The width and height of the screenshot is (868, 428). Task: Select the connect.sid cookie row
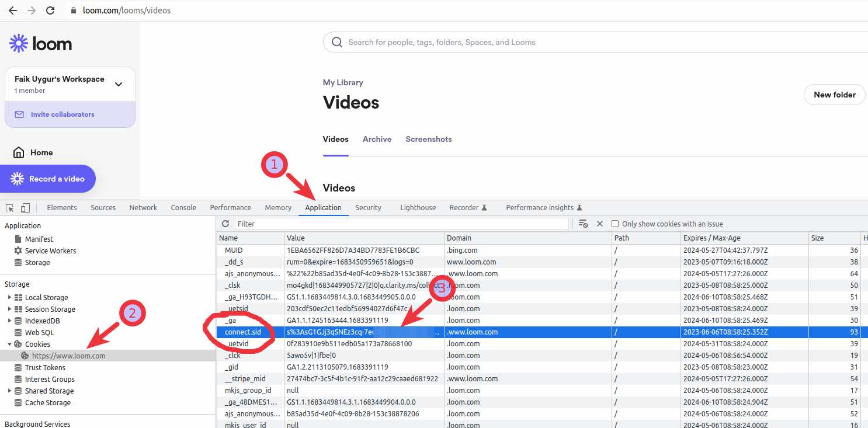coord(542,332)
